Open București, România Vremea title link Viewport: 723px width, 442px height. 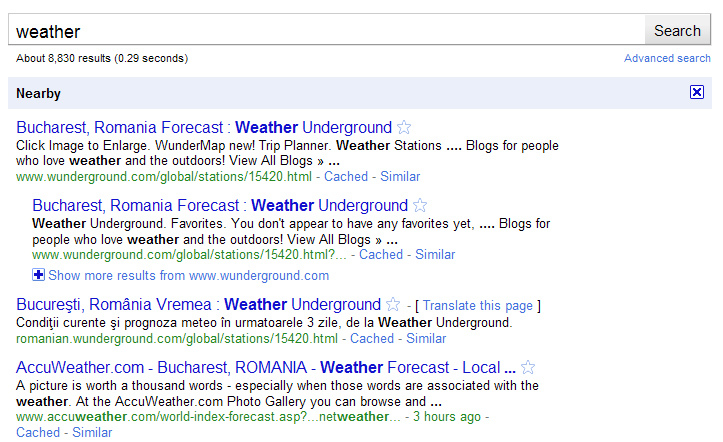pyautogui.click(x=198, y=304)
